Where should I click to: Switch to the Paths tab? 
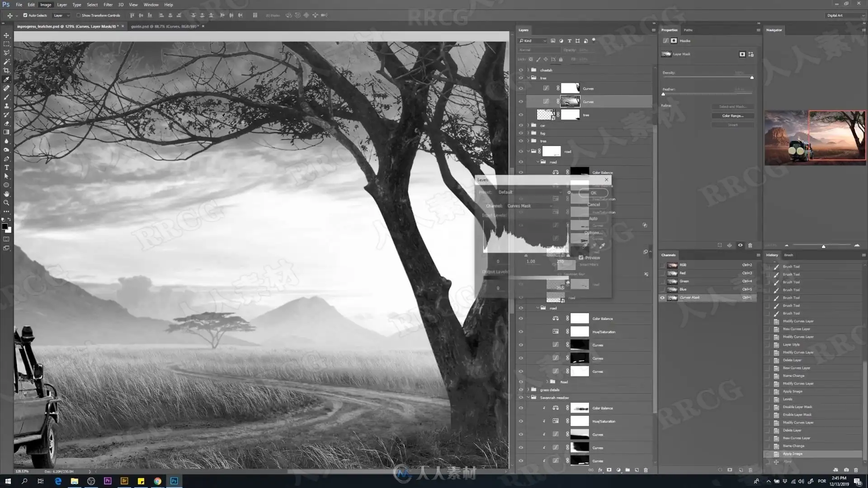coord(688,30)
